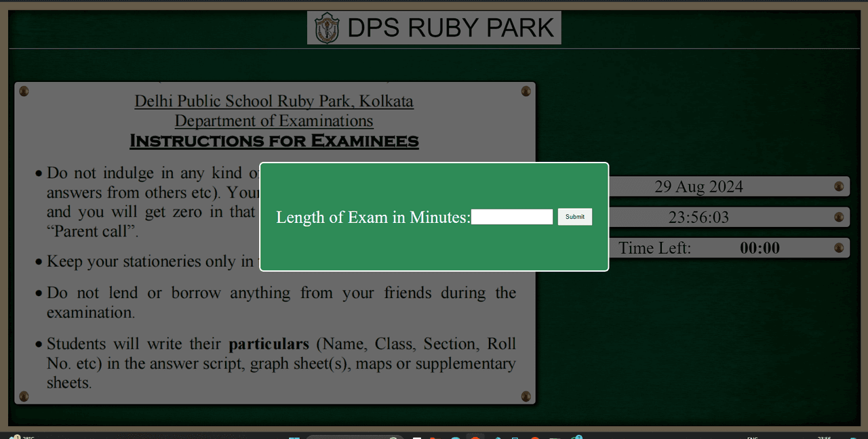
Task: Click the DPS school crest logo
Action: click(327, 28)
